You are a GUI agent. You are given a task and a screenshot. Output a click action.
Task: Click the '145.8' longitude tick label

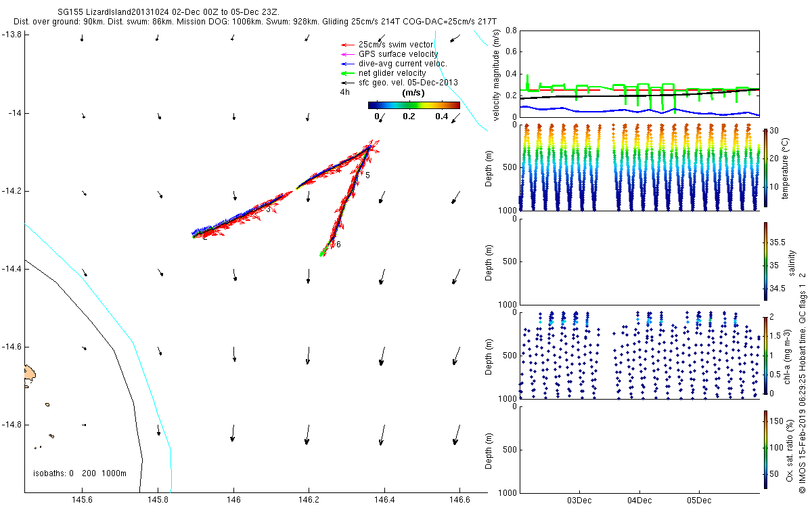click(x=158, y=500)
